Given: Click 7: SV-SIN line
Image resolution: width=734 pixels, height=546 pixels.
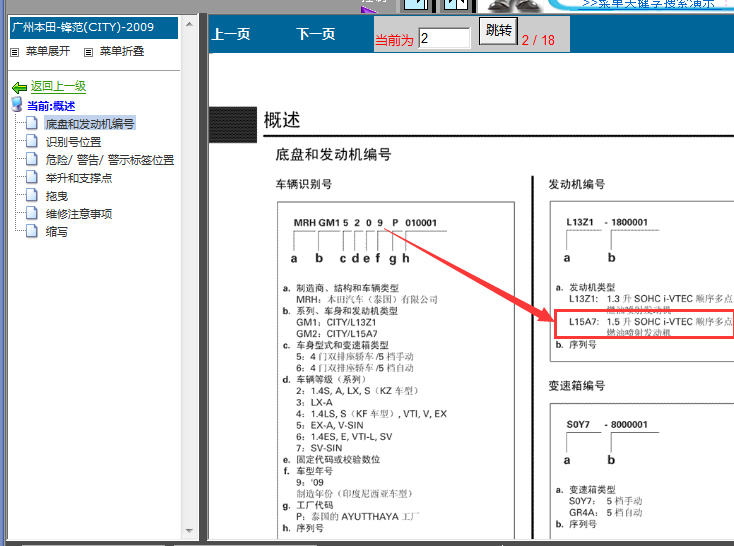Looking at the screenshot, I should click(x=319, y=448).
